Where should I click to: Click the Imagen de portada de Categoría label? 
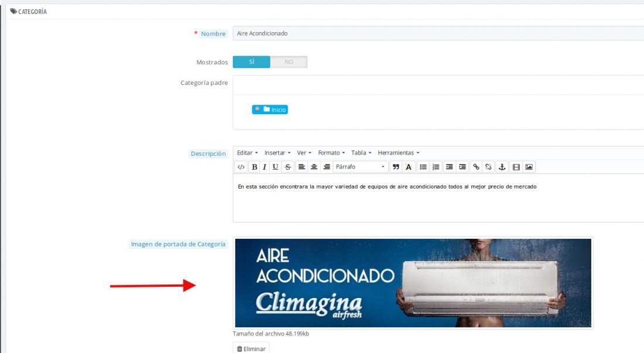(178, 244)
